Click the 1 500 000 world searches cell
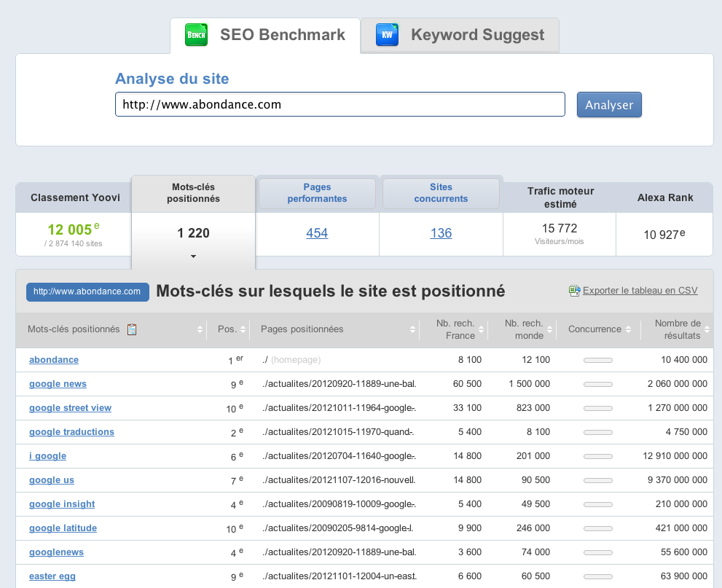 (529, 384)
